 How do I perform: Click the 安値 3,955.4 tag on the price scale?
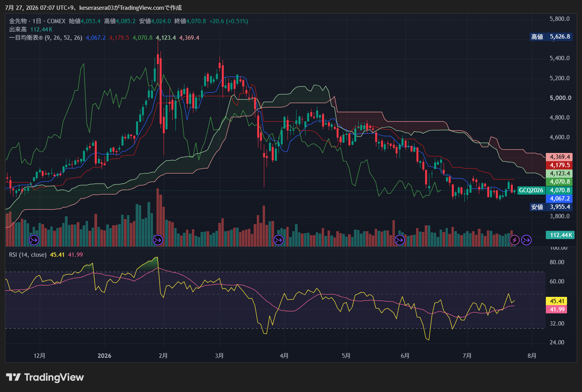click(x=551, y=207)
